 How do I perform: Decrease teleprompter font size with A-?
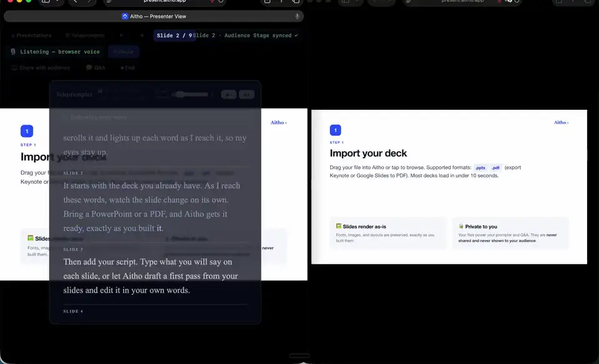[x=228, y=94]
